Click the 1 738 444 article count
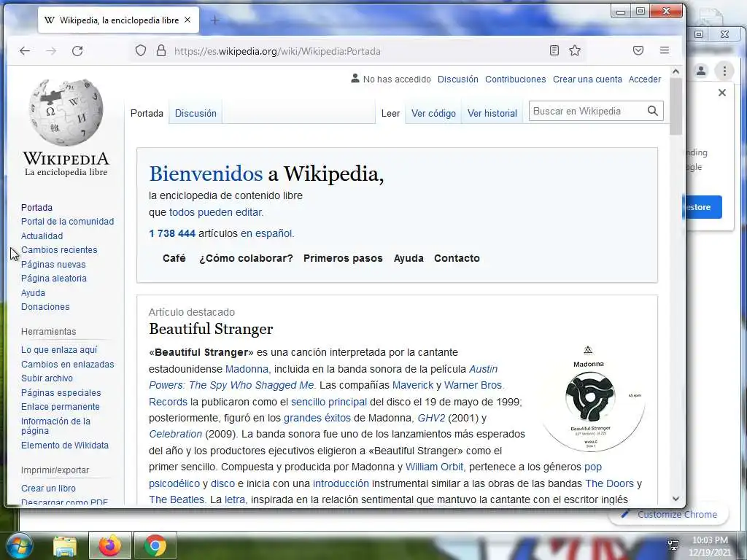This screenshot has width=747, height=560. coord(172,233)
